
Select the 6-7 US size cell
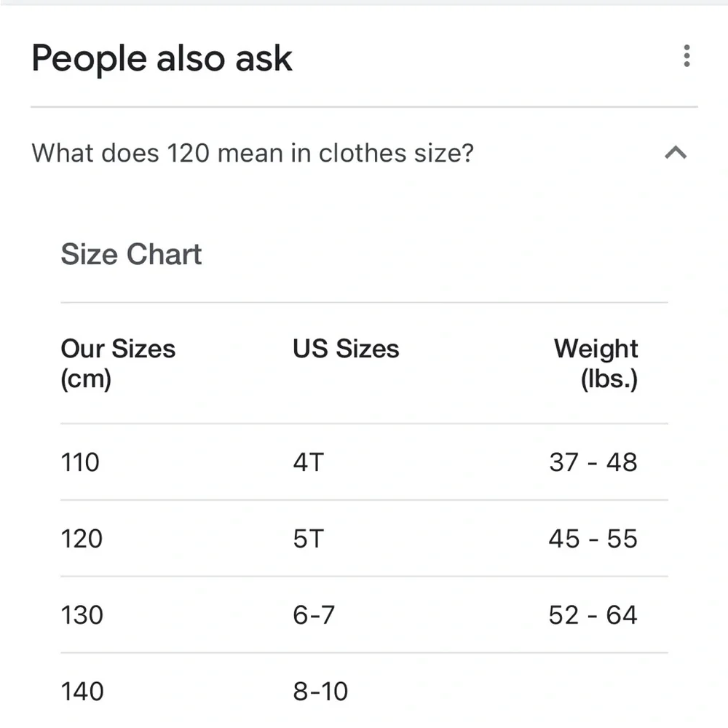(314, 615)
